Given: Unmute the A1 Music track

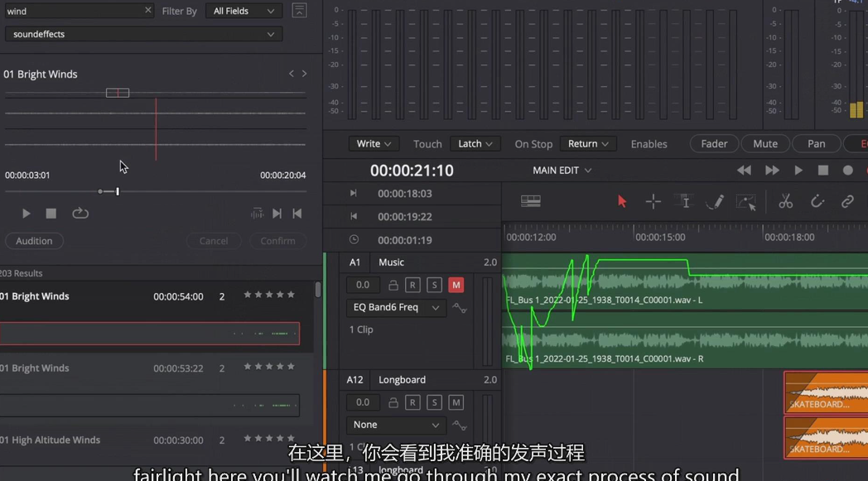Looking at the screenshot, I should tap(456, 285).
